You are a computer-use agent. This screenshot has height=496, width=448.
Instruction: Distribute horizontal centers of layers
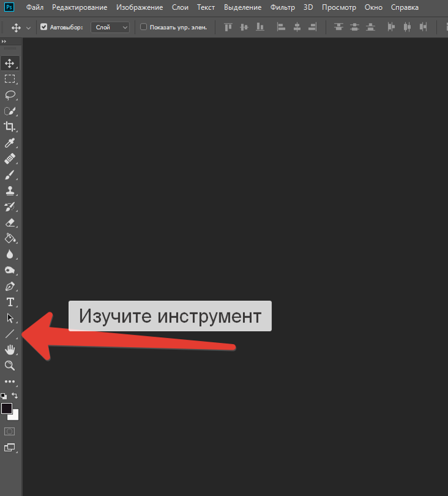[x=407, y=27]
